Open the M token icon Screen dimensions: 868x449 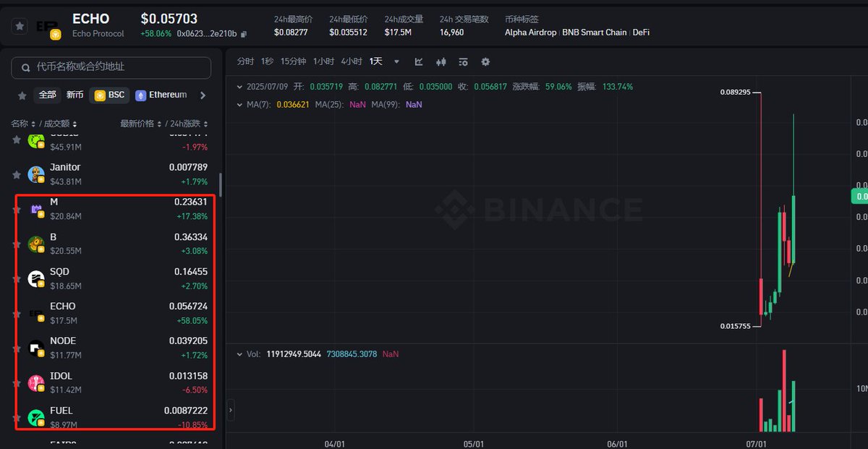click(x=36, y=210)
